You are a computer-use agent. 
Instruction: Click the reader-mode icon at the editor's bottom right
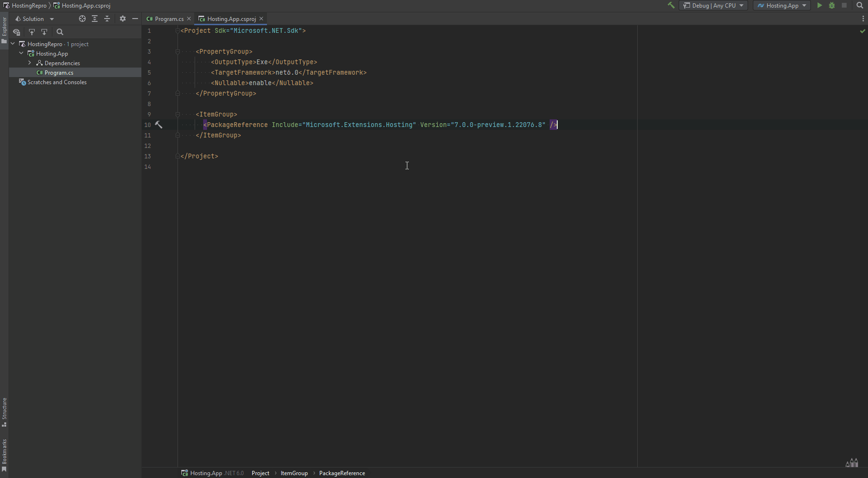pos(852,462)
